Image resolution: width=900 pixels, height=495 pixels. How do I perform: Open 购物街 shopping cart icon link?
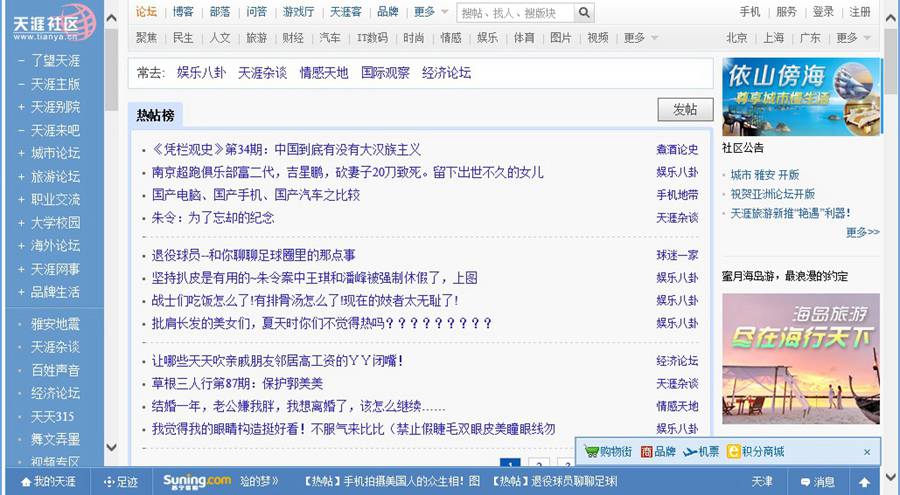tap(591, 452)
